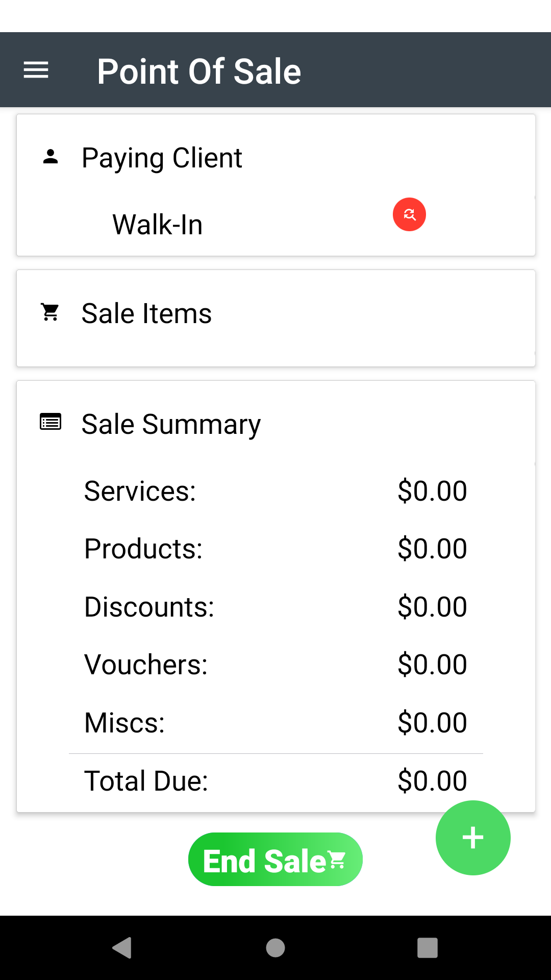551x980 pixels.
Task: Click the shopping cart icon beside Sale Items
Action: (x=51, y=312)
